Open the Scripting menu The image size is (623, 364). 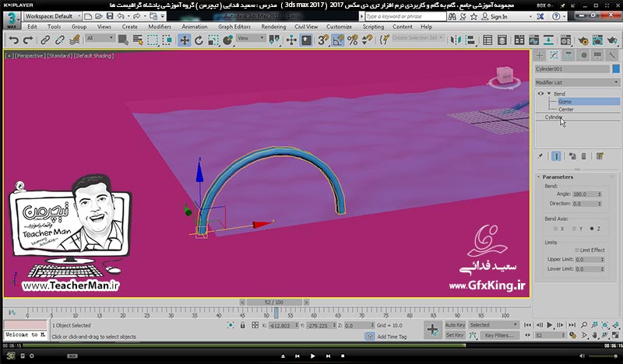click(373, 27)
